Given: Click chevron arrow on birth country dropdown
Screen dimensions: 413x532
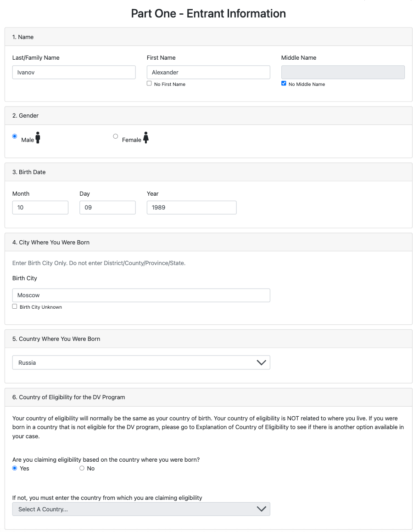Looking at the screenshot, I should coord(261,362).
